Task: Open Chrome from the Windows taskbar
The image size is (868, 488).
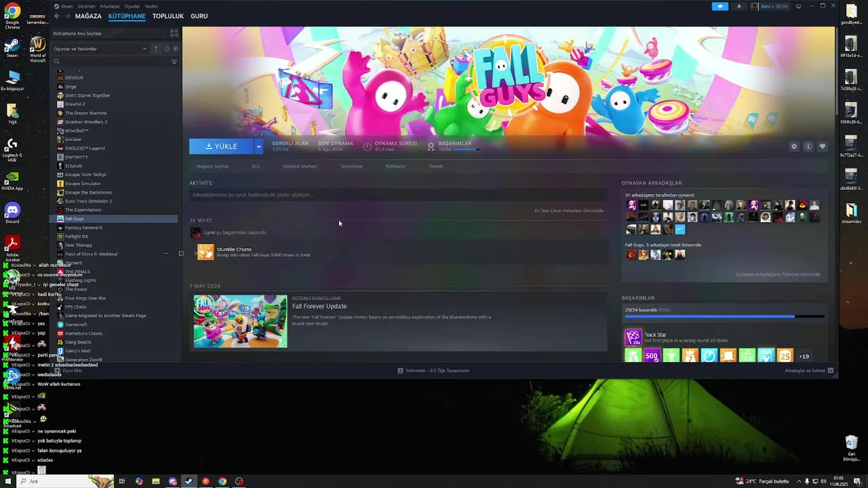Action: point(222,481)
